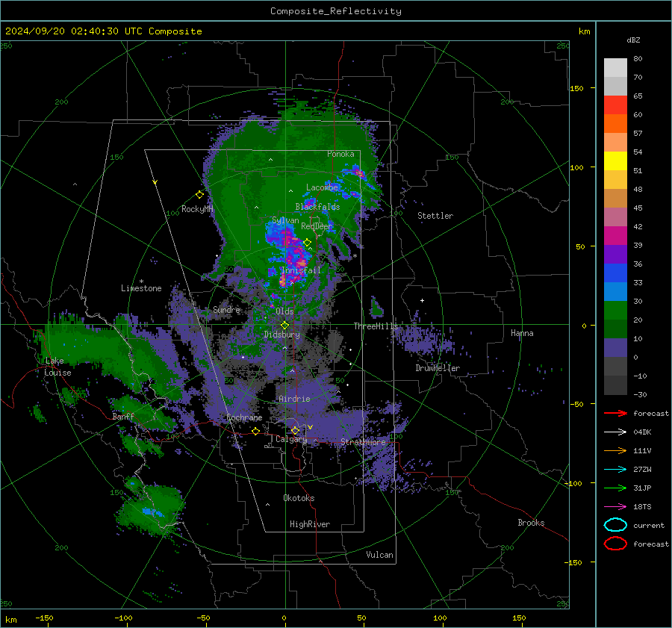Select the orange 111V arrow legend icon

point(615,450)
